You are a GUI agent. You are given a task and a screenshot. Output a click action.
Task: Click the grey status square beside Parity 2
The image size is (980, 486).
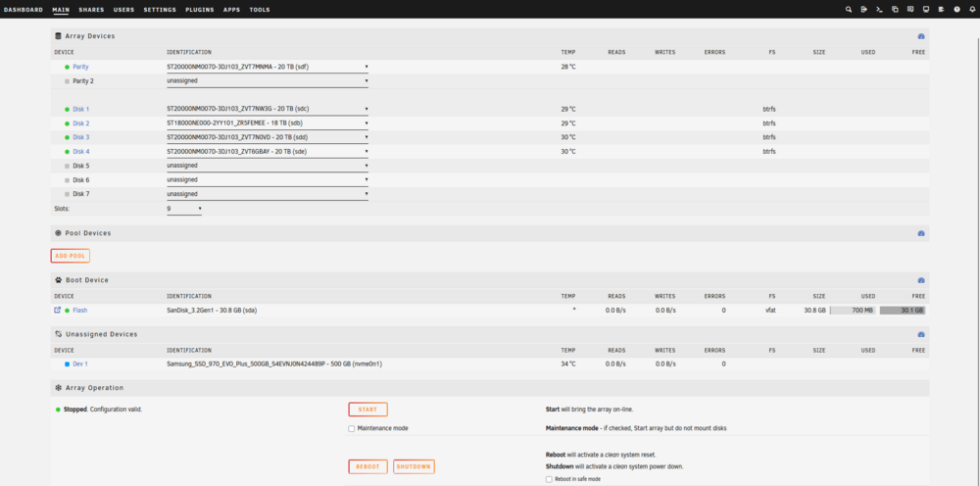tap(67, 81)
